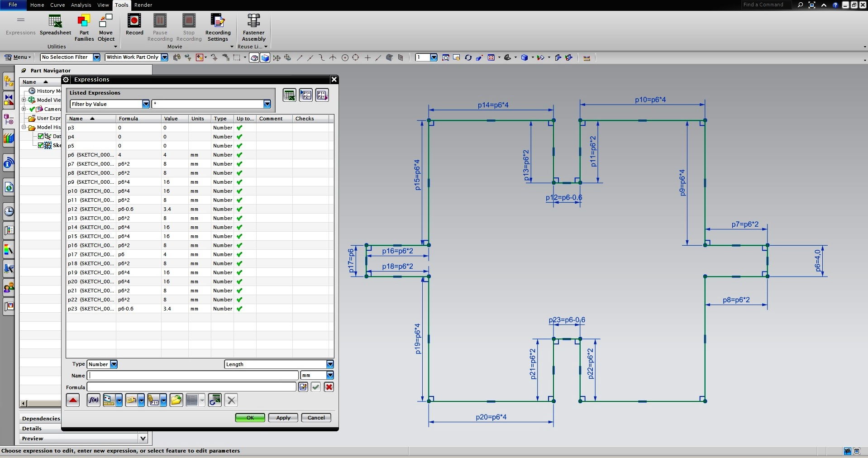Click the Spreadsheet icon in Utilities
This screenshot has width=868, height=458.
(55, 21)
